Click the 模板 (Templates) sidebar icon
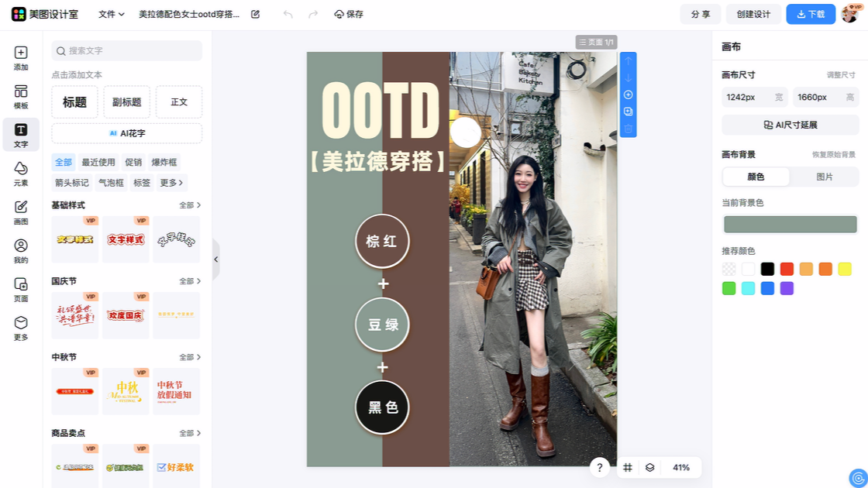Viewport: 868px width, 488px height. point(21,97)
